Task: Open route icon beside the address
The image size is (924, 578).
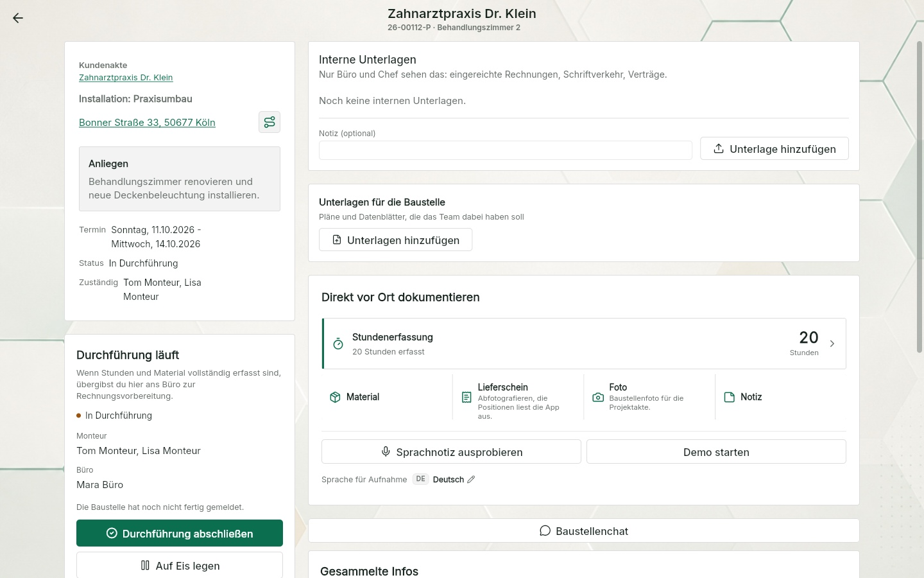Action: coord(269,122)
